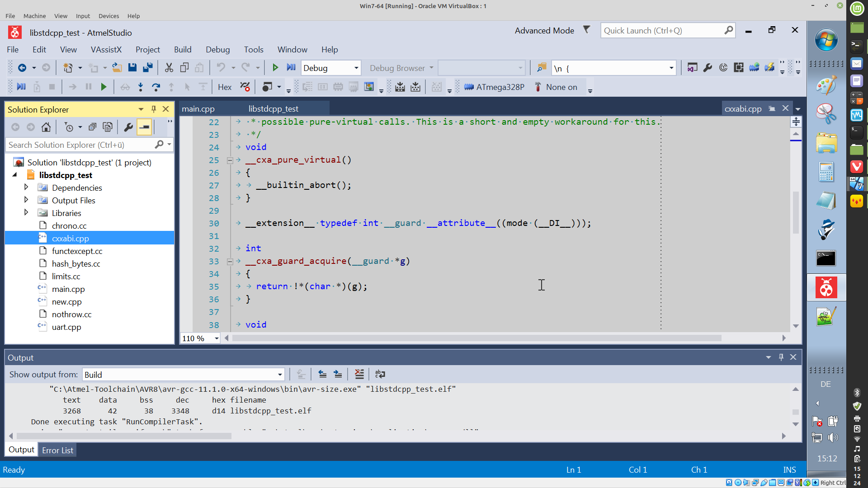This screenshot has width=868, height=488.
Task: Click the None on tool button
Action: click(x=556, y=87)
